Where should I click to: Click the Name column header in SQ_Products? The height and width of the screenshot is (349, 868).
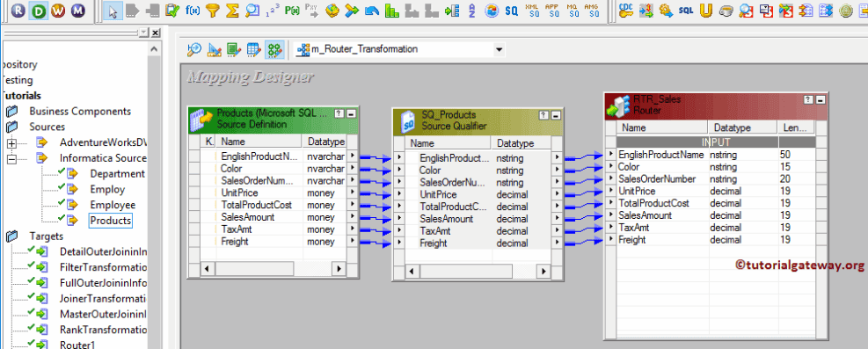click(448, 143)
